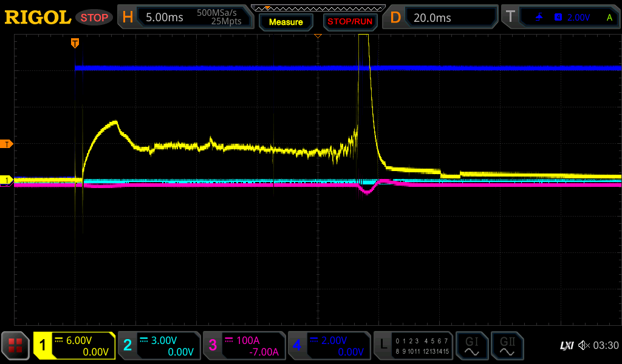Viewport: 622px width, 364px height.
Task: Click the orange T trigger level marker
Action: pyautogui.click(x=7, y=144)
